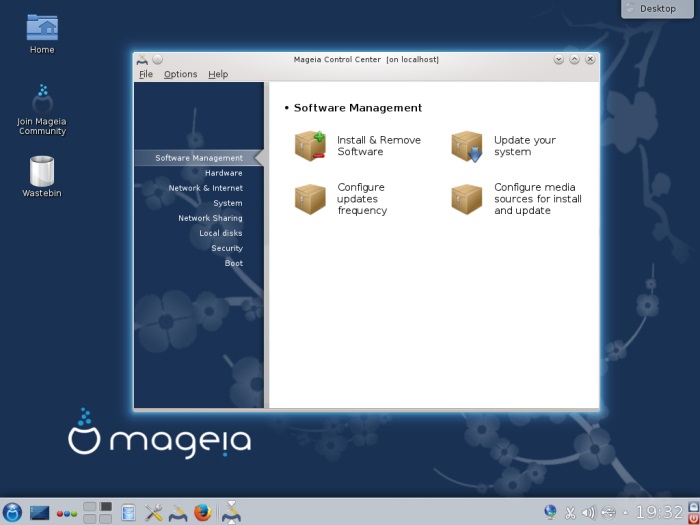Open Klipper clipboard scissors tray icon

pyautogui.click(x=570, y=513)
